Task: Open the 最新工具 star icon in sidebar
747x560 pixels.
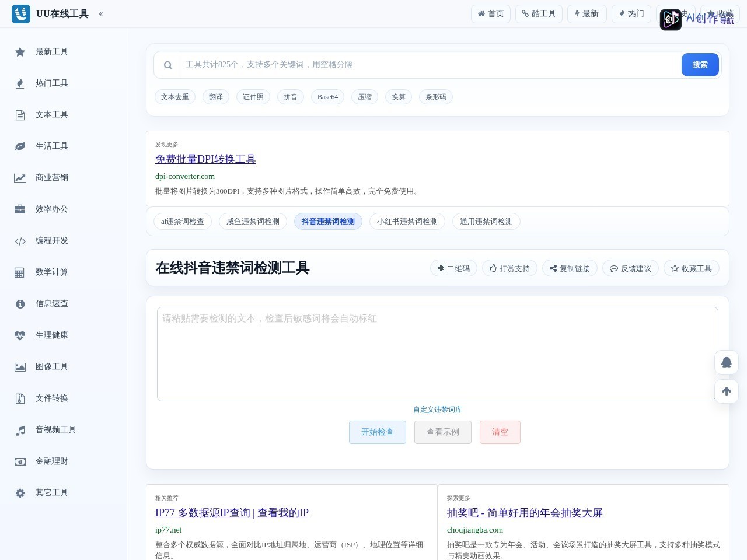Action: (20, 52)
